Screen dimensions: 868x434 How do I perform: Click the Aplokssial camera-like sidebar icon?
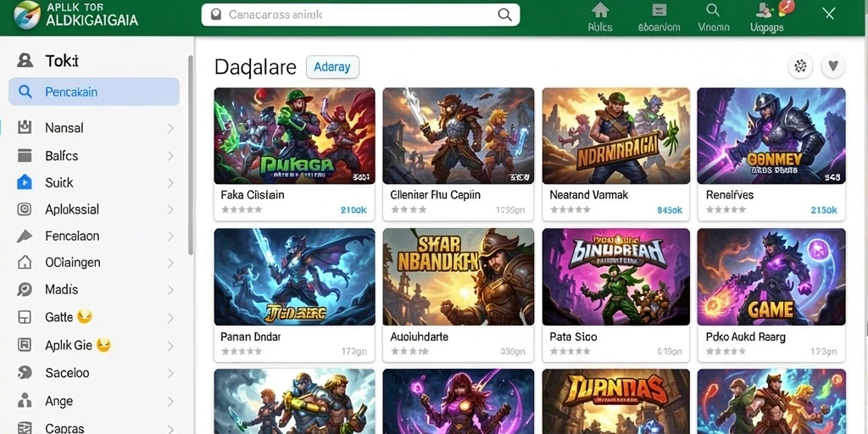(25, 209)
